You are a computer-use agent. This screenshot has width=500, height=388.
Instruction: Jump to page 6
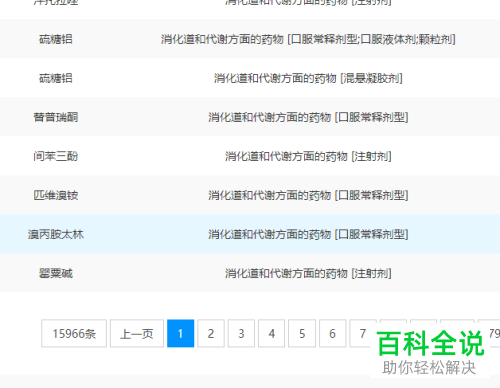tap(332, 333)
